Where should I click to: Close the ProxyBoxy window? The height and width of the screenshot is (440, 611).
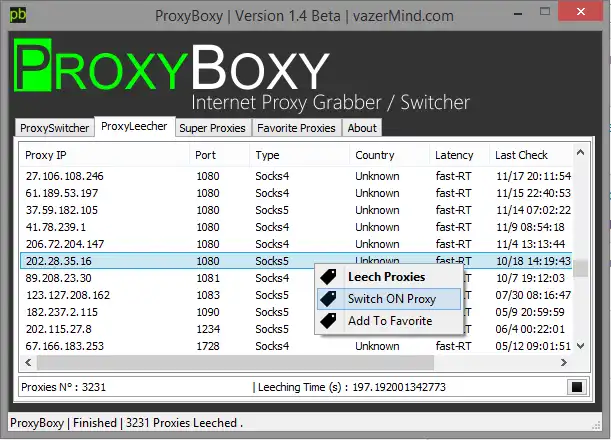pos(581,11)
